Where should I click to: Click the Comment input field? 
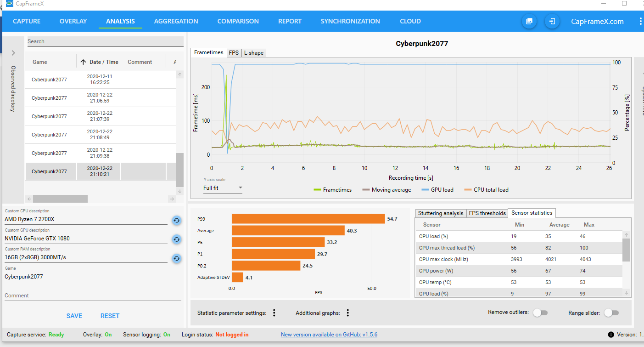(93, 296)
